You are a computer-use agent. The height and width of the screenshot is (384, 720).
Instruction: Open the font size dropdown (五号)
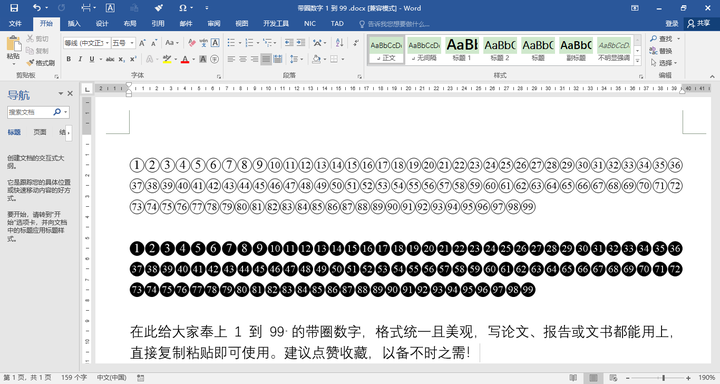[x=132, y=43]
